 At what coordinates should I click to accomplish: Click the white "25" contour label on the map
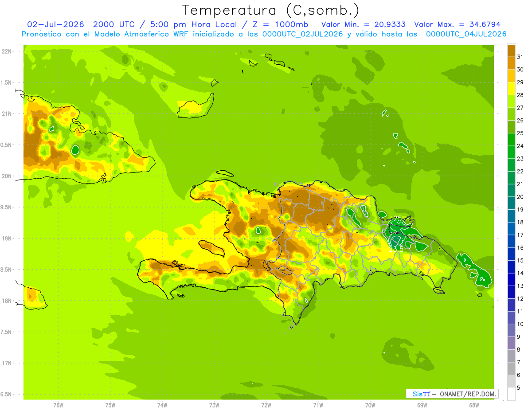398,218
